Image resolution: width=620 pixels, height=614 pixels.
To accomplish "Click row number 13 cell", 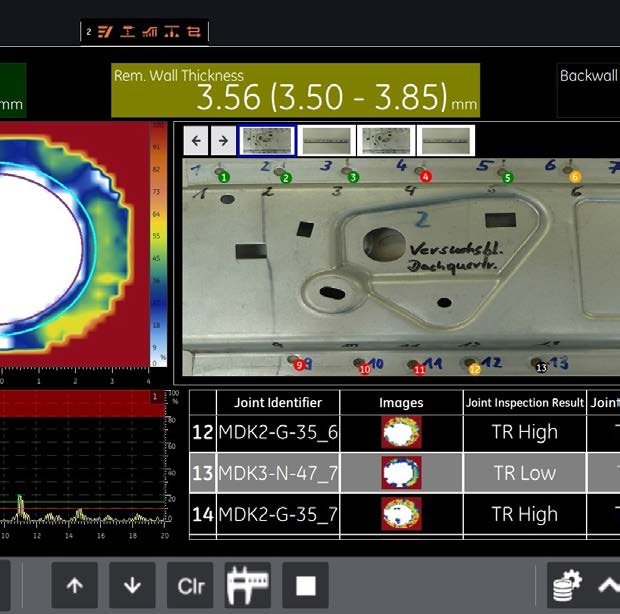I will [203, 473].
